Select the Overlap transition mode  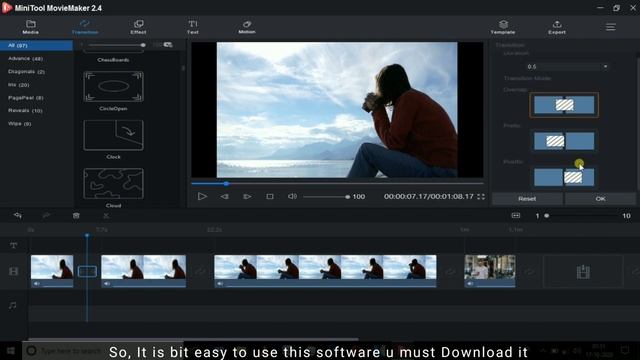click(564, 105)
